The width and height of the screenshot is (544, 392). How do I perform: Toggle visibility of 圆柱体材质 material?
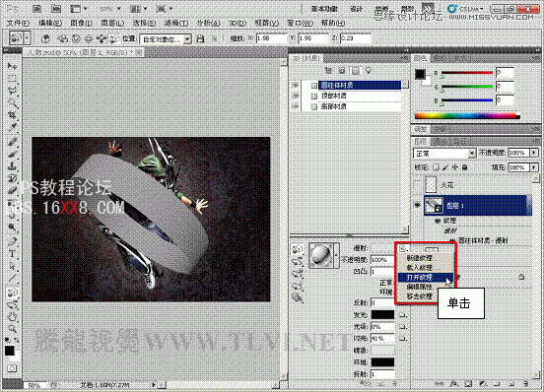point(296,85)
